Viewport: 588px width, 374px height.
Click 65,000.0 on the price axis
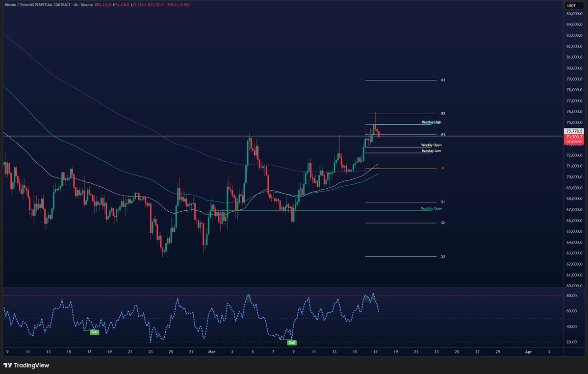point(574,231)
